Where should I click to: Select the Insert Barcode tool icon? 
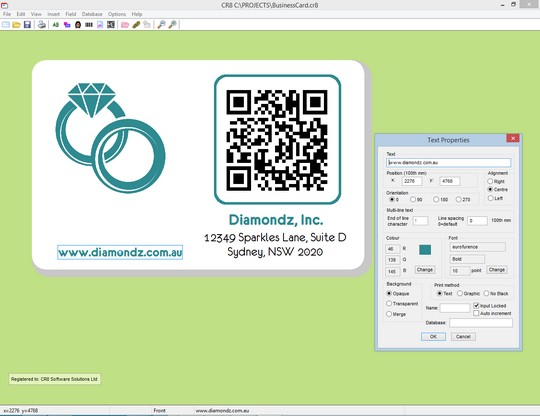tap(89, 25)
